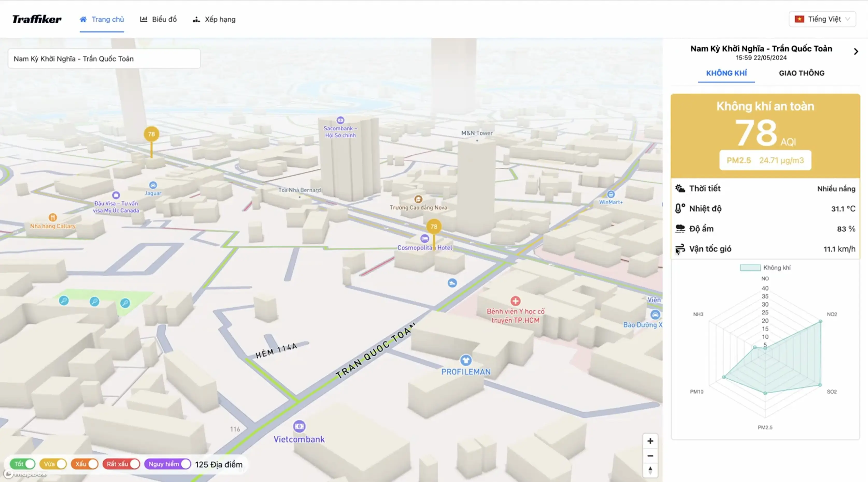Click the location search input field
Image resolution: width=868 pixels, height=482 pixels.
pyautogui.click(x=104, y=59)
